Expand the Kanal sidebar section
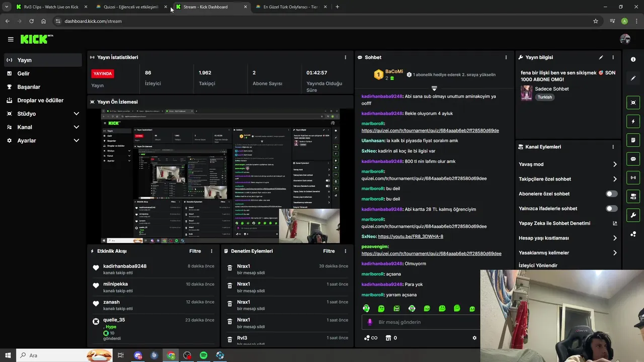 tap(76, 127)
